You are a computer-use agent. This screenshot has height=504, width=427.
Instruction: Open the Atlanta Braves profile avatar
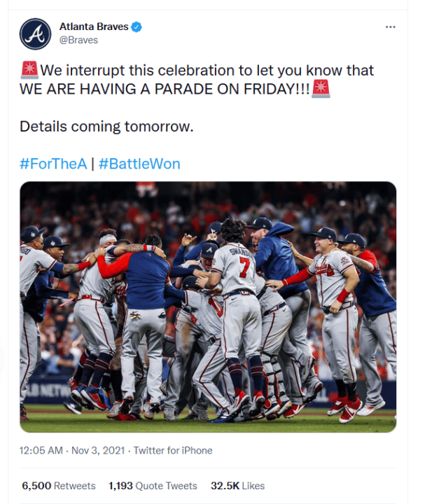pyautogui.click(x=35, y=33)
